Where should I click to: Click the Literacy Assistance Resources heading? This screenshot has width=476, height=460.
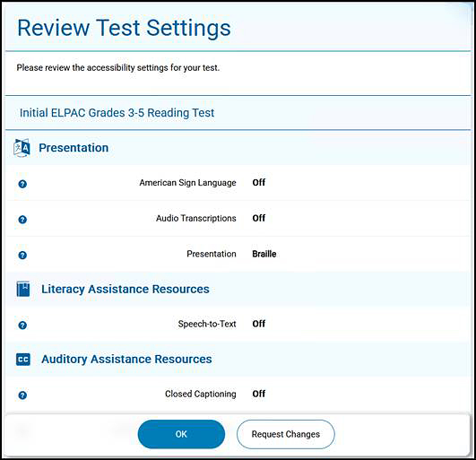point(125,289)
